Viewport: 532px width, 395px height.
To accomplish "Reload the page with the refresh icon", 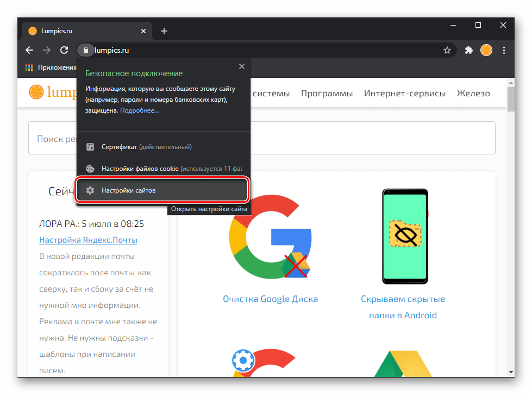I will coord(64,50).
